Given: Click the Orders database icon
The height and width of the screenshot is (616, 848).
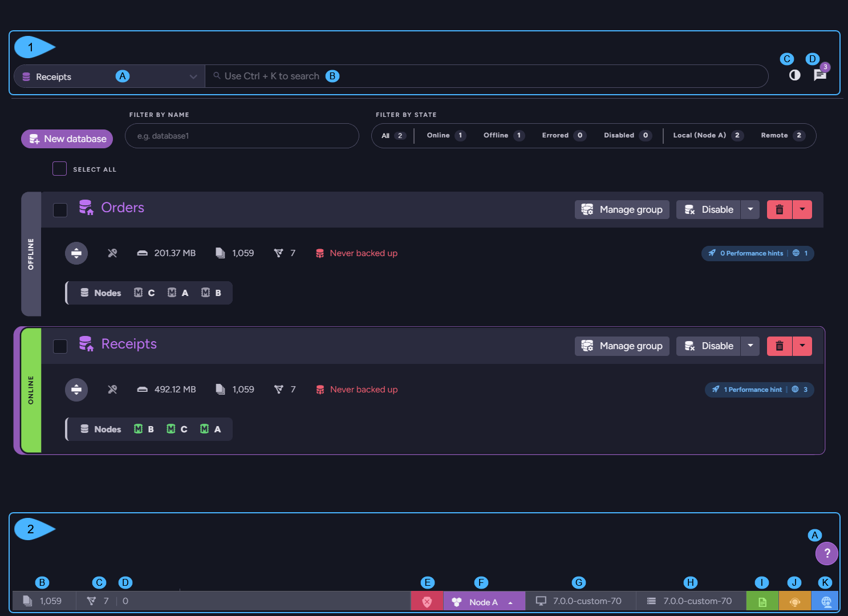Looking at the screenshot, I should (86, 208).
